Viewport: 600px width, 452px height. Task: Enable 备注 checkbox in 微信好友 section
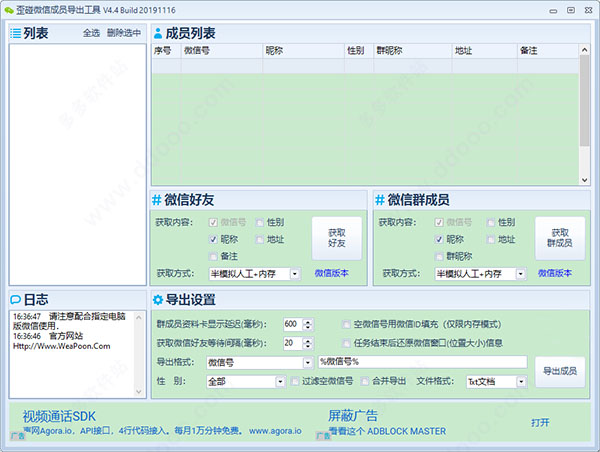pyautogui.click(x=213, y=256)
